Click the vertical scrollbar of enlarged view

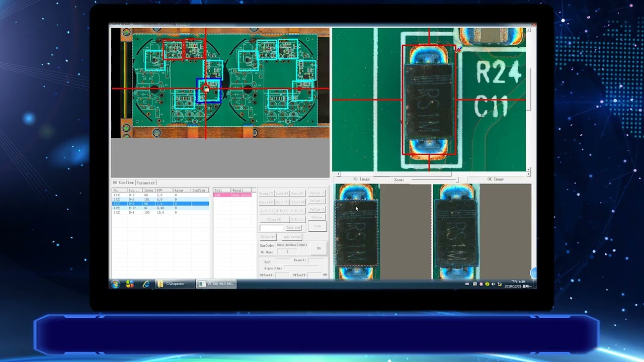coord(528,100)
